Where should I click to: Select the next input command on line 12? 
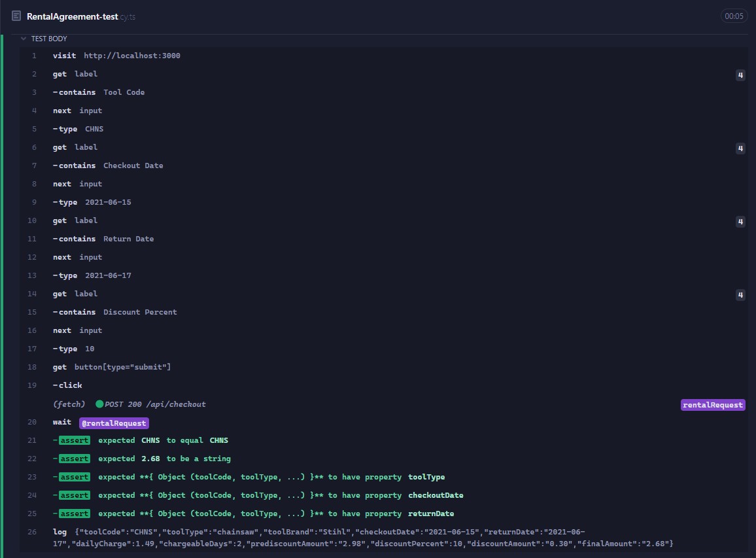coord(384,258)
